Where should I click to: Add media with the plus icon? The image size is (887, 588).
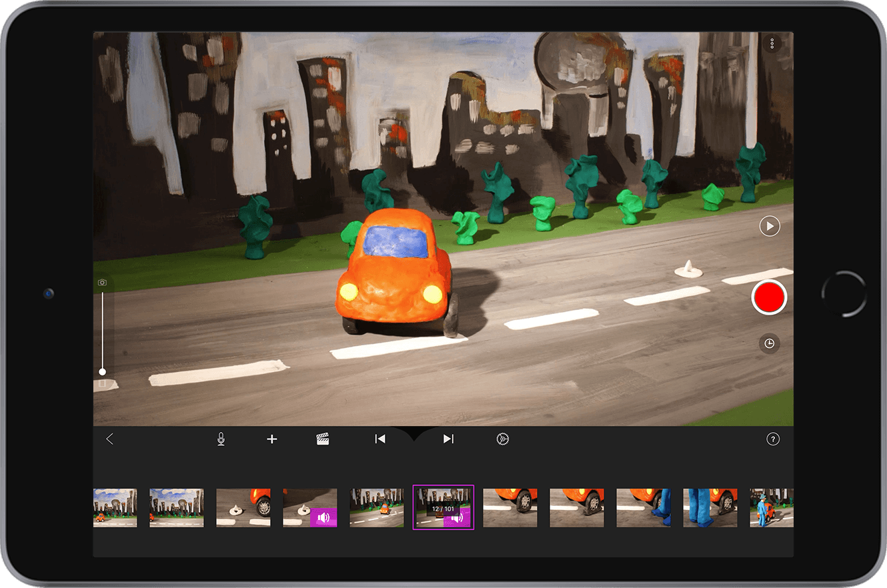pyautogui.click(x=271, y=439)
